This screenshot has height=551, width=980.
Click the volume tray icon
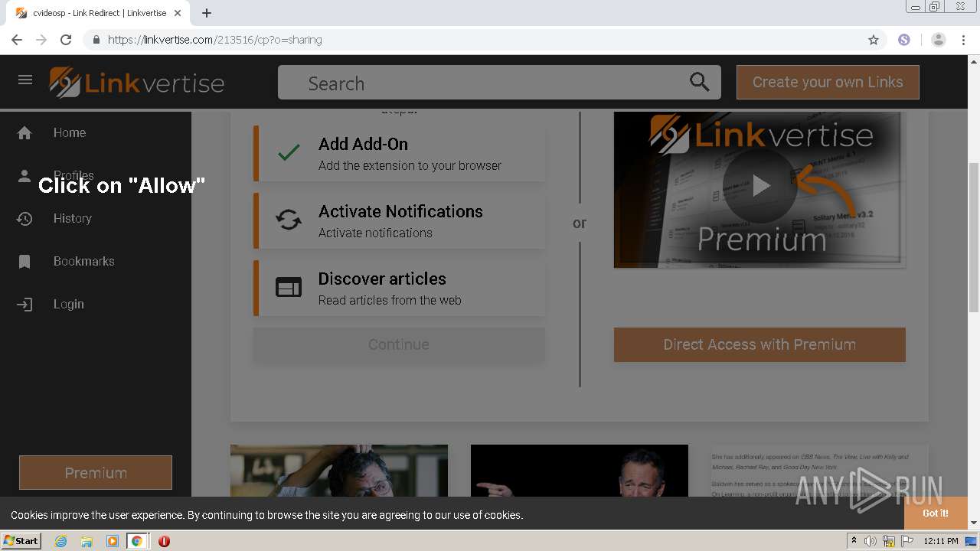(x=871, y=541)
